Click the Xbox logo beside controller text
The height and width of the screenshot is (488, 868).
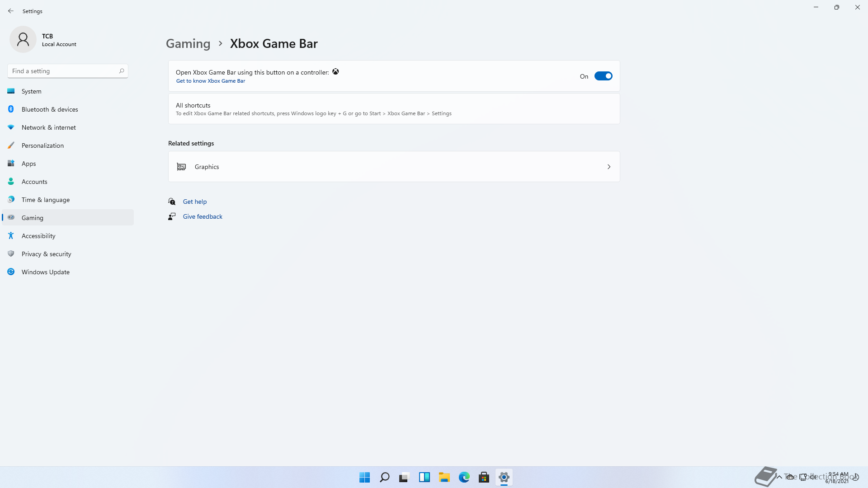point(335,72)
